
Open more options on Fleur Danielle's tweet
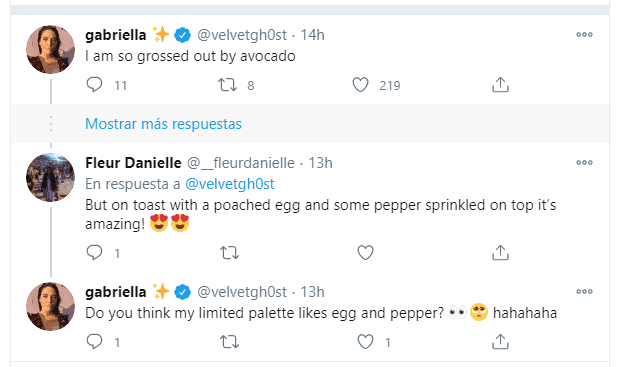pos(584,162)
